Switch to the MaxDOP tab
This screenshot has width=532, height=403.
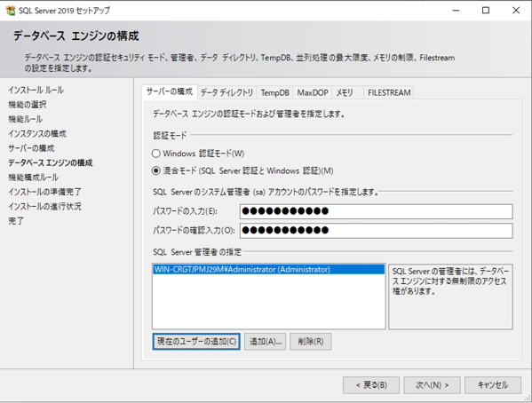point(313,92)
